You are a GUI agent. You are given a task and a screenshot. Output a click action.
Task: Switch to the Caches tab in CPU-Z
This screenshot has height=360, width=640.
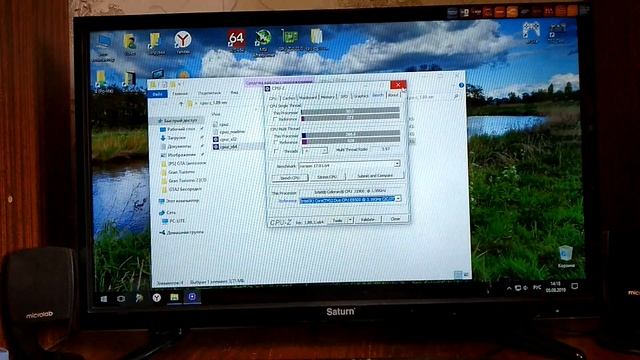288,98
